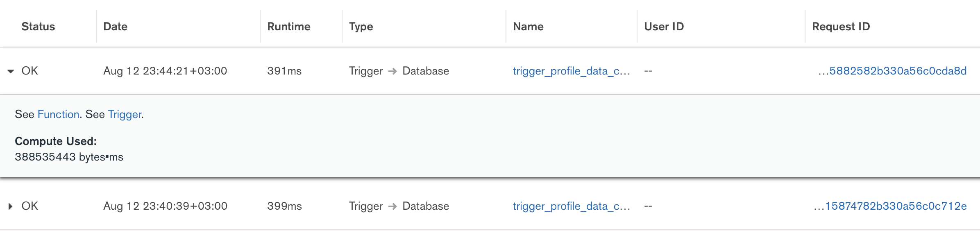
Task: Click the Trigger-to-Database arrow icon in 391ms row
Action: pos(392,71)
